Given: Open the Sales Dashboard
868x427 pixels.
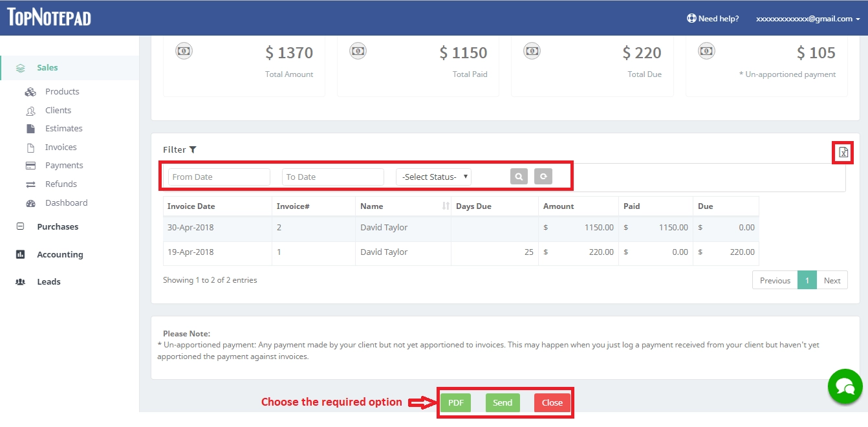Looking at the screenshot, I should [67, 203].
